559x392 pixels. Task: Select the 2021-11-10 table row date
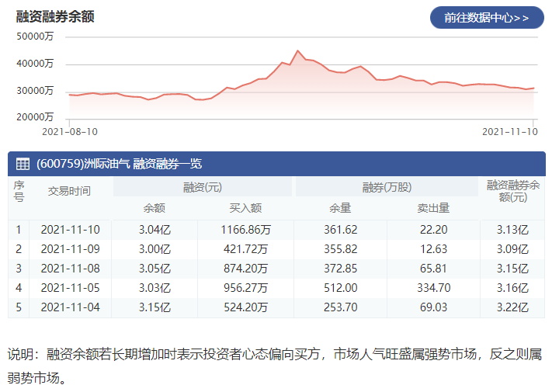(x=70, y=230)
